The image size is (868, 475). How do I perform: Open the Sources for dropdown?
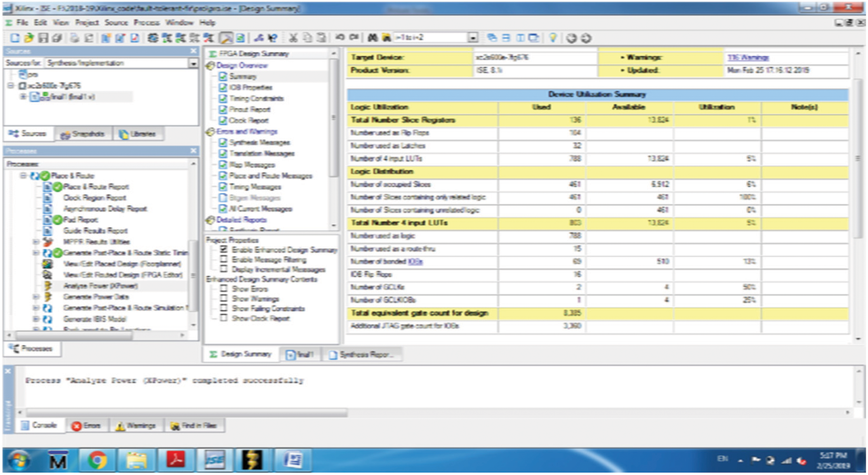193,63
